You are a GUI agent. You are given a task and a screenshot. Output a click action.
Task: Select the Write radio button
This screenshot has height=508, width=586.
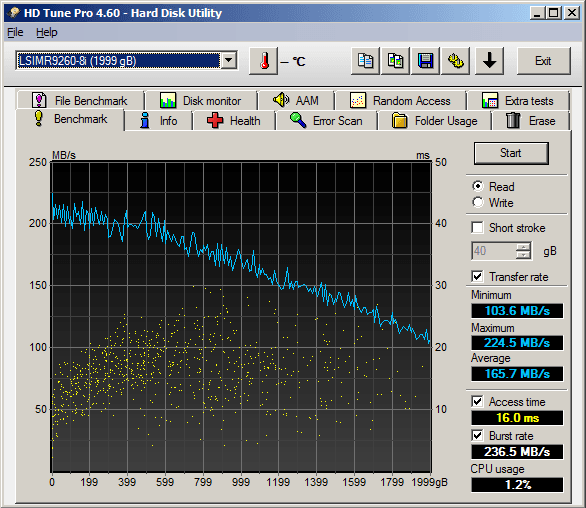(478, 203)
